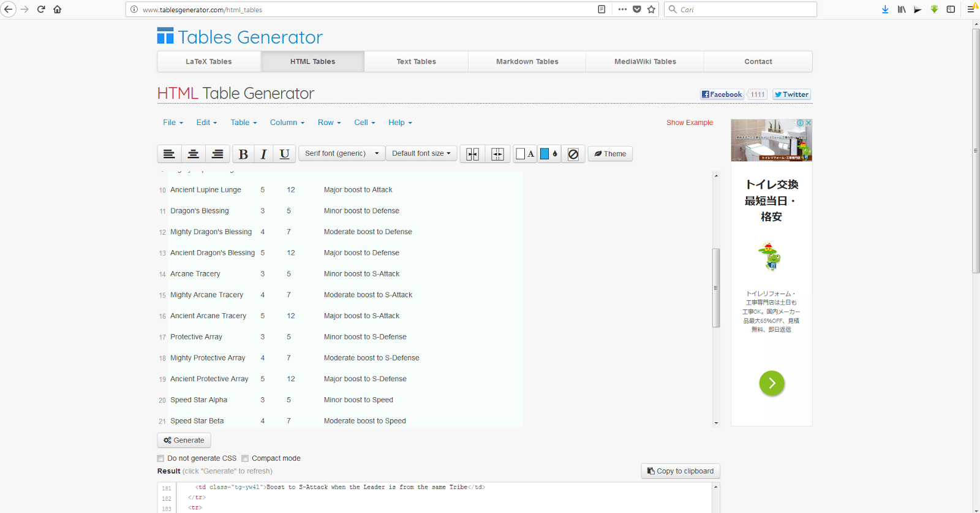Click the Show Example link
980x513 pixels.
point(690,123)
